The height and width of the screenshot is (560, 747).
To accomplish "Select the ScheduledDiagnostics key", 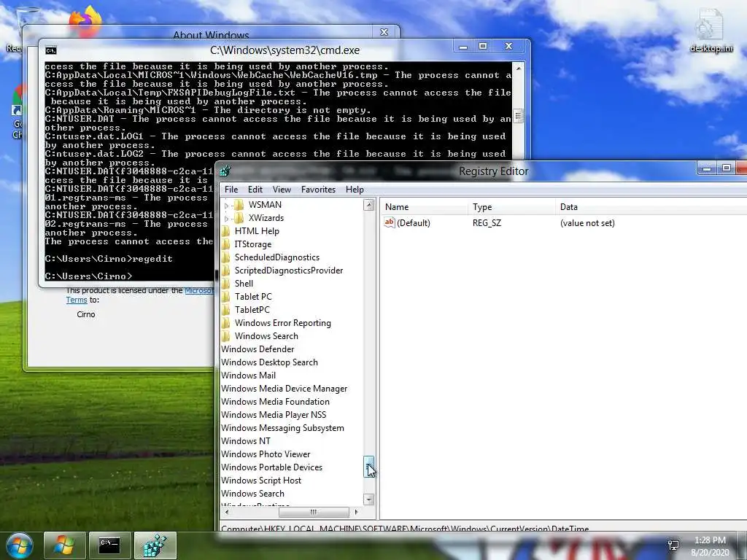I will tap(276, 257).
